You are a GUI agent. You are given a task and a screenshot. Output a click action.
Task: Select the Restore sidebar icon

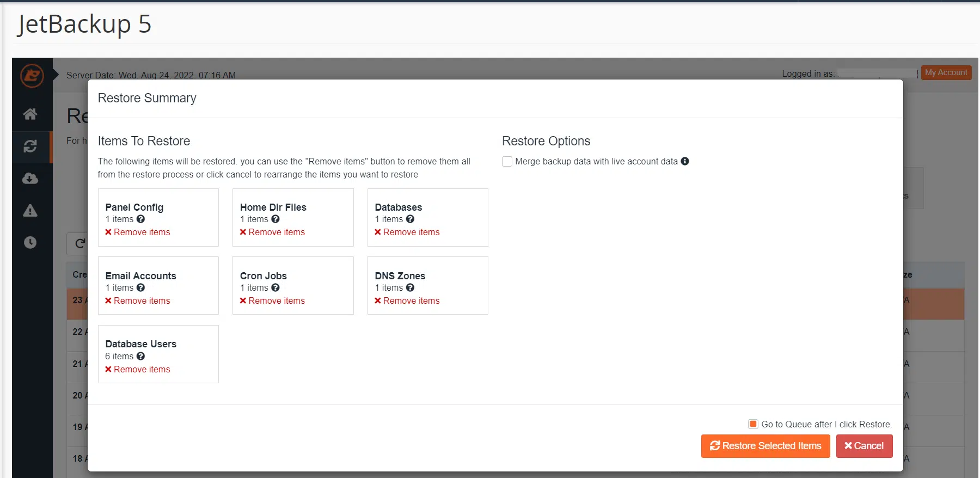[x=30, y=146]
